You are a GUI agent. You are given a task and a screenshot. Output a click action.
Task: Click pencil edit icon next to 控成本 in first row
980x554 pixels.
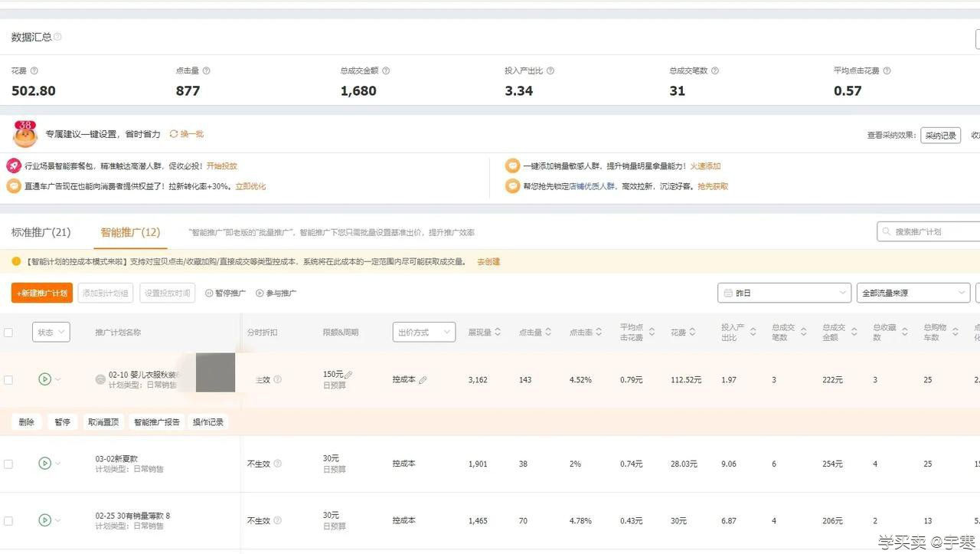click(x=423, y=380)
